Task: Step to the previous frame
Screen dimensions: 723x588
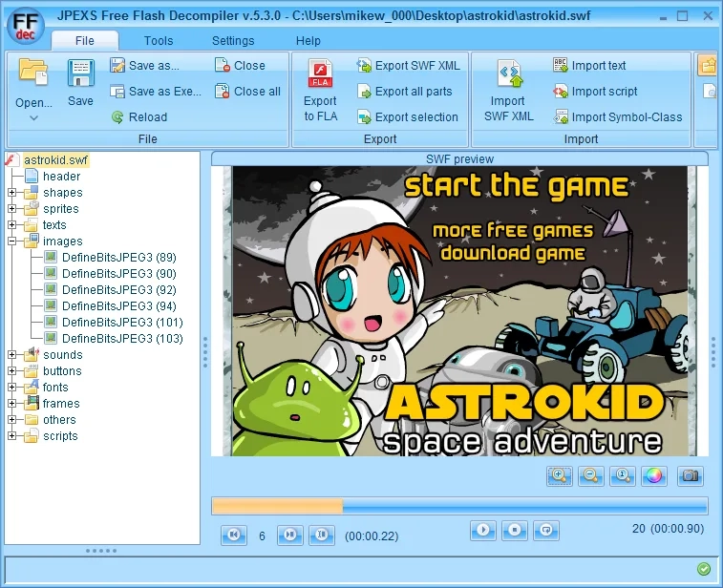Action: (x=234, y=535)
